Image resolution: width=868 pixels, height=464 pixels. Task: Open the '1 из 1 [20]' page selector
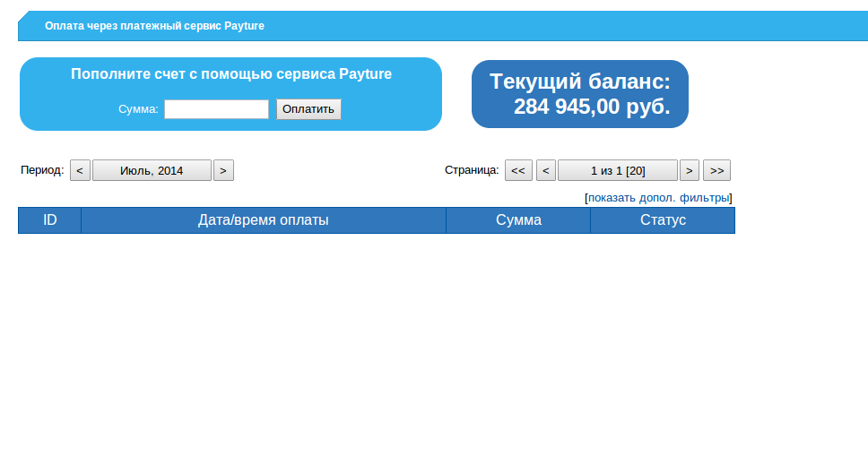pos(617,170)
